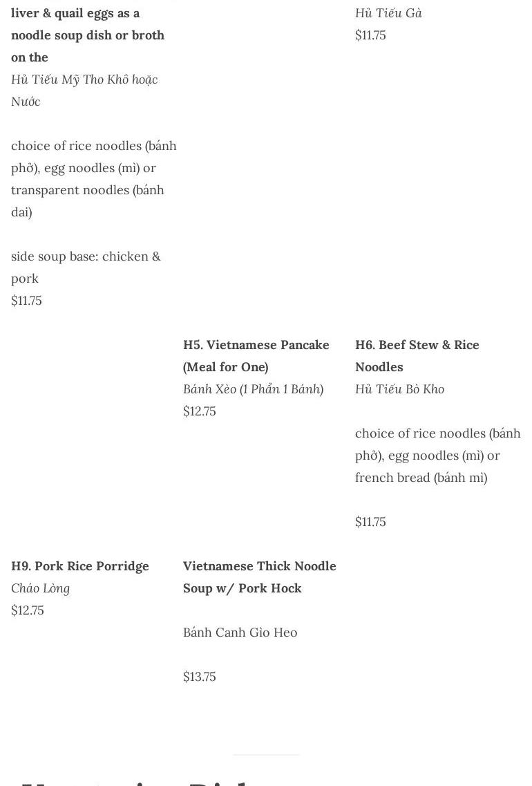Click the $13.75 price

(x=200, y=677)
